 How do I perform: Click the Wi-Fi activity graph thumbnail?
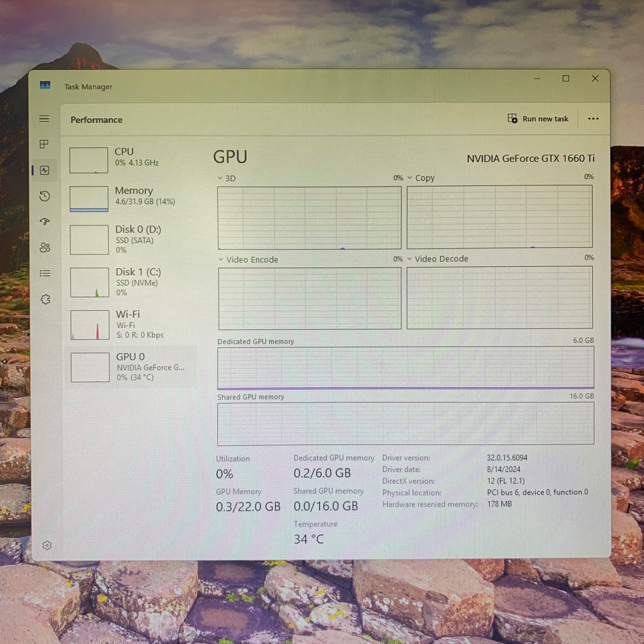point(89,324)
